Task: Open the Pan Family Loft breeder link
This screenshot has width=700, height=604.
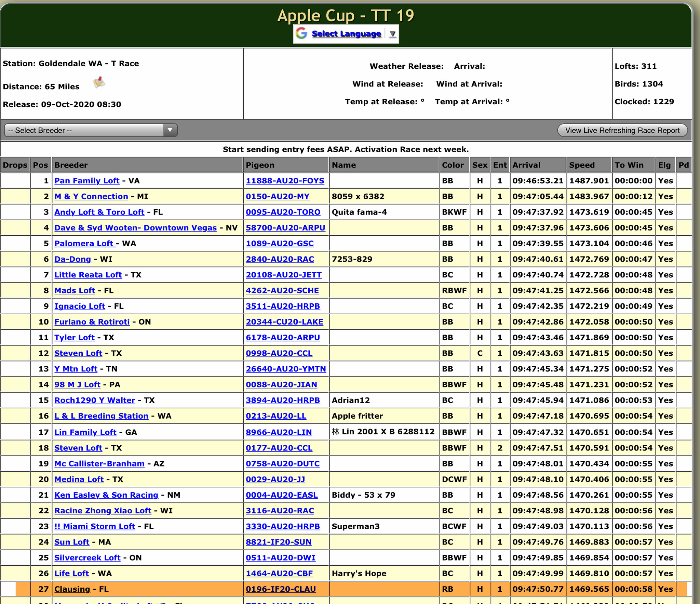Action: (x=87, y=181)
